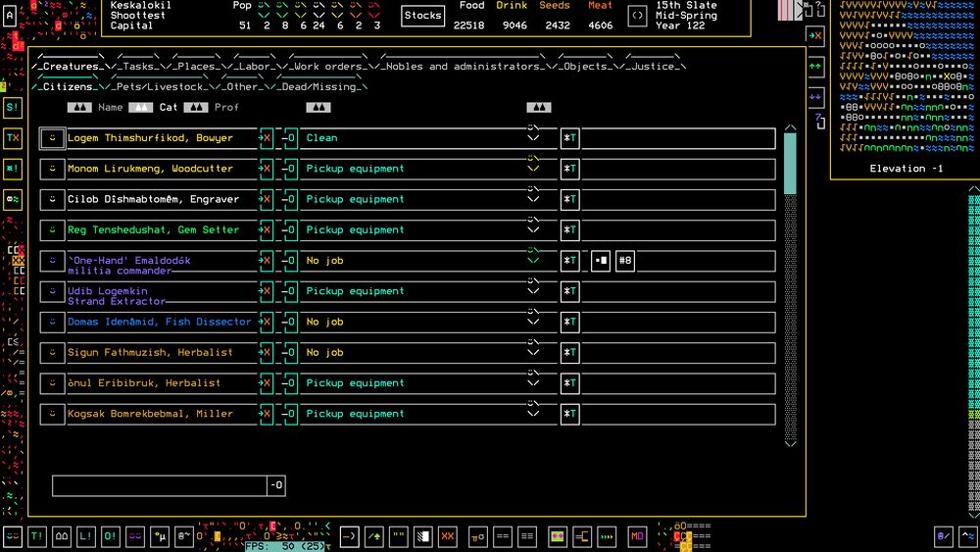Image resolution: width=980 pixels, height=552 pixels.
Task: Toggle the *T button for Kogsak Bomrekbebmal
Action: coord(570,414)
